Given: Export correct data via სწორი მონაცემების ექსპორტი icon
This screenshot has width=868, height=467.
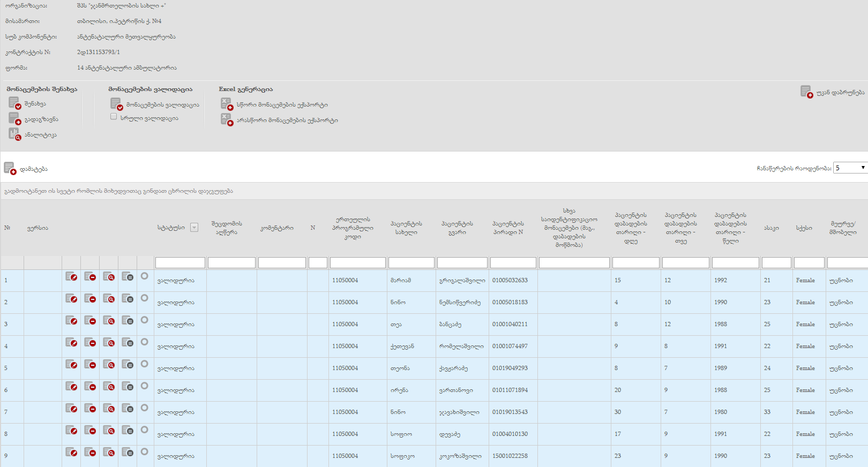Looking at the screenshot, I should 227,104.
